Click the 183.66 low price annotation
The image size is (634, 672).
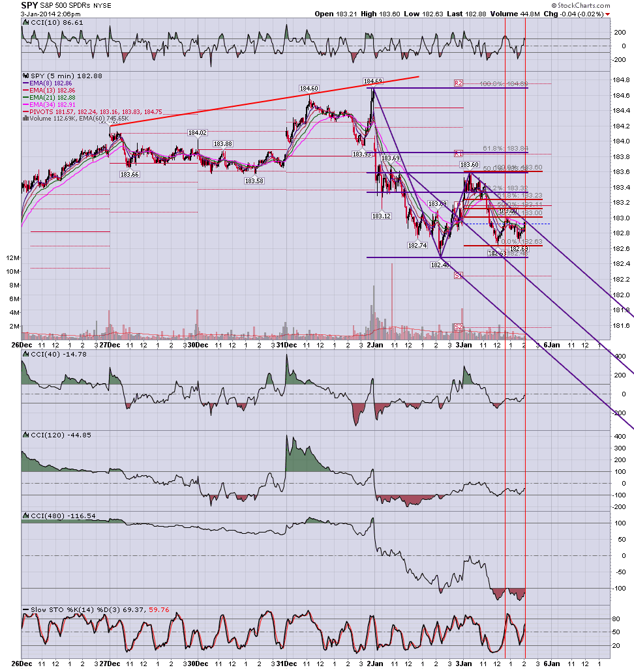click(130, 175)
